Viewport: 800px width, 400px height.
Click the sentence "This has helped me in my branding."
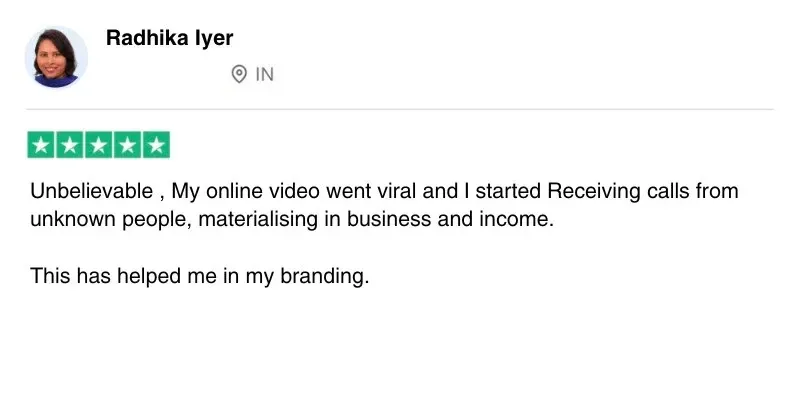pyautogui.click(x=200, y=275)
